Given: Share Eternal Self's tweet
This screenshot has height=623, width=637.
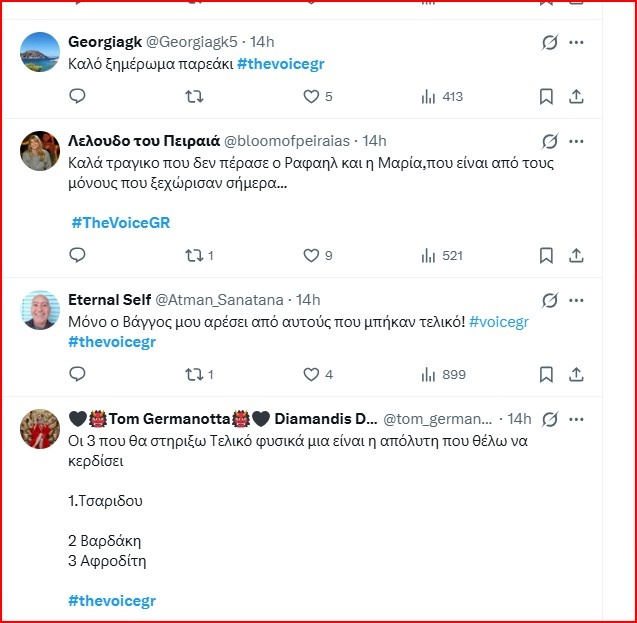Looking at the screenshot, I should (x=576, y=374).
